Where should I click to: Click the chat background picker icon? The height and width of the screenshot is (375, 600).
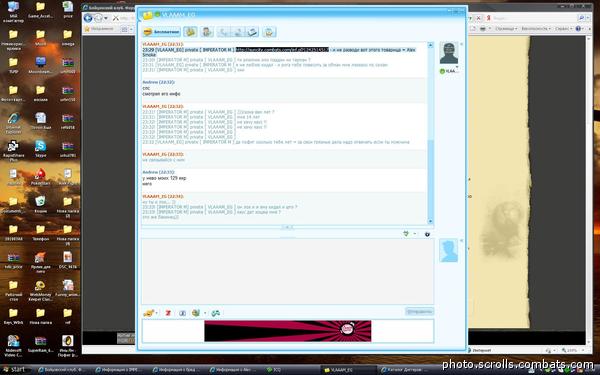[x=196, y=313]
